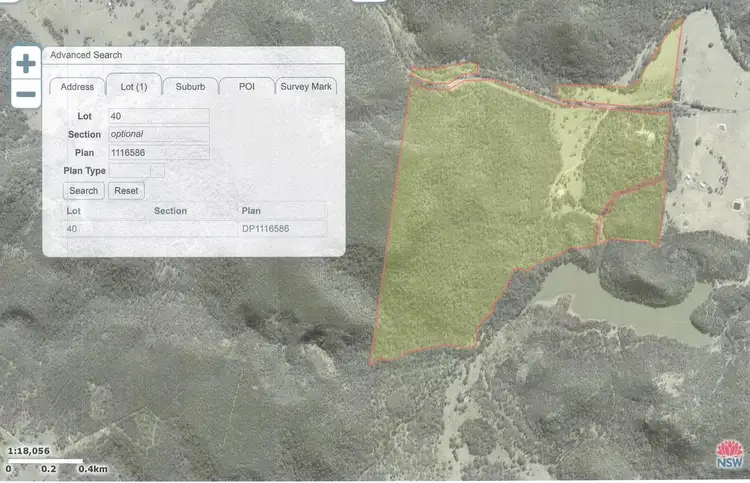Viewport: 750px width, 483px height.
Task: Zoom in with the plus button
Action: (x=26, y=64)
